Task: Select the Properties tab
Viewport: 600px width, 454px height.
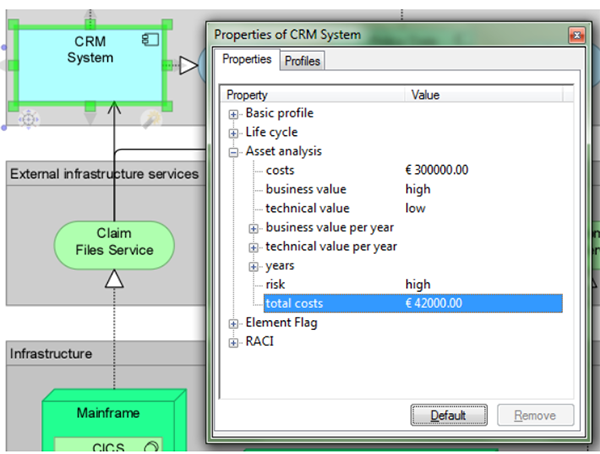Action: (x=247, y=59)
